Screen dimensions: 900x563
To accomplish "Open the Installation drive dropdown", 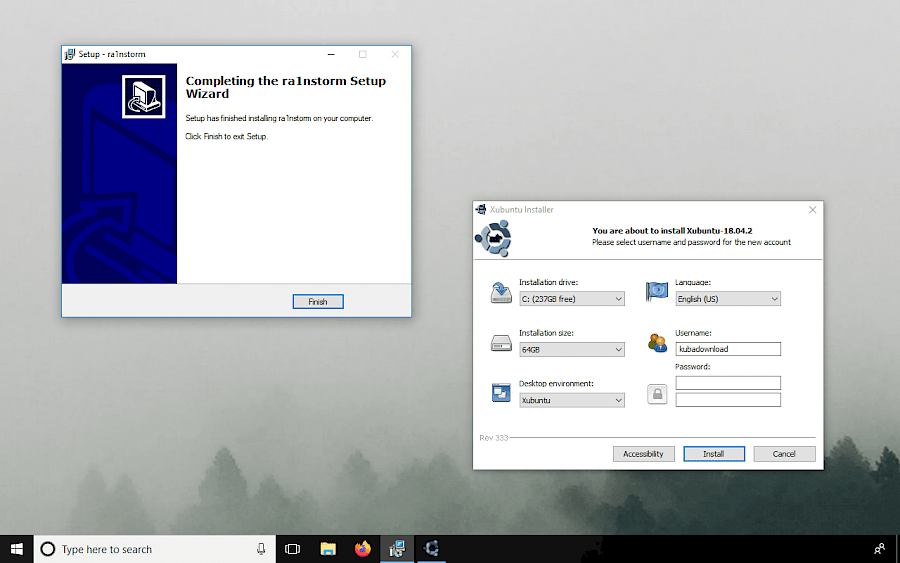I will 572,298.
